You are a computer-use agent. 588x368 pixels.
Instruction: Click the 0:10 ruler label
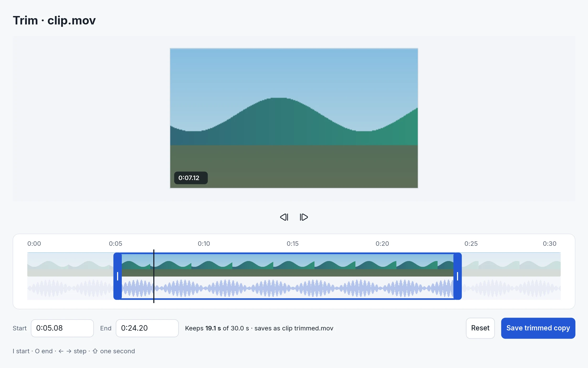204,244
